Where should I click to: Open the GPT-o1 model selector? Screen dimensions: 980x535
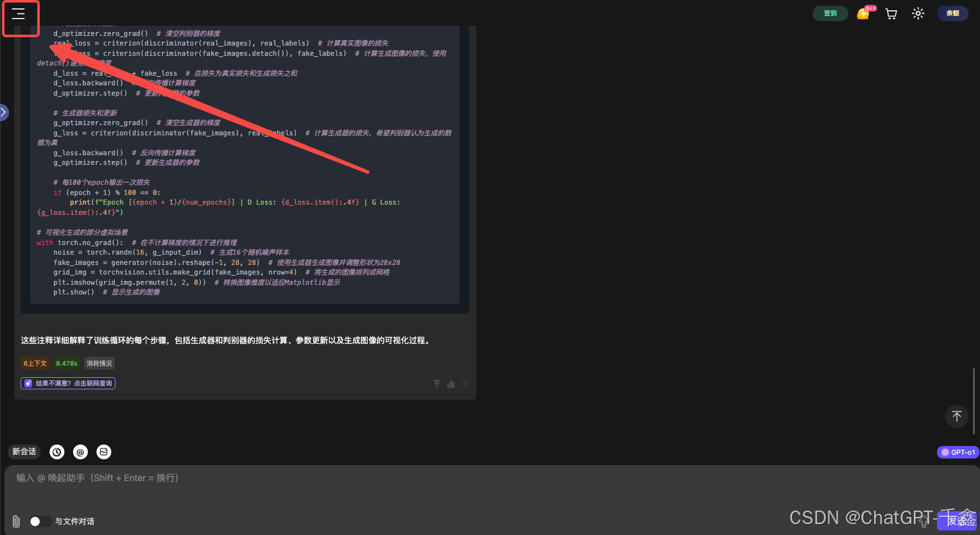[958, 452]
